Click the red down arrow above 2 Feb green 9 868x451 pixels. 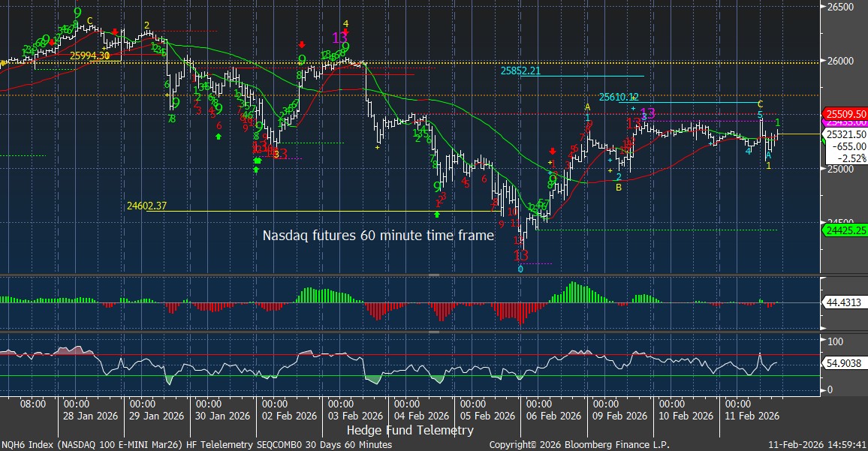click(x=302, y=45)
